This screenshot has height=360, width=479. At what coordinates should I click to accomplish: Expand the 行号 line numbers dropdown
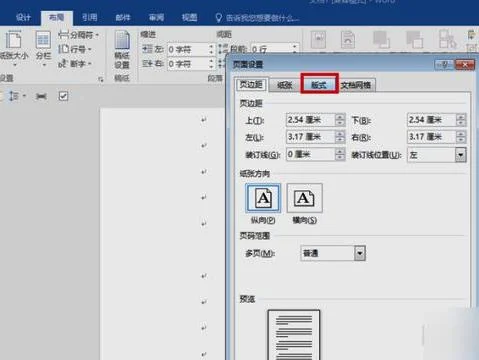[75, 49]
